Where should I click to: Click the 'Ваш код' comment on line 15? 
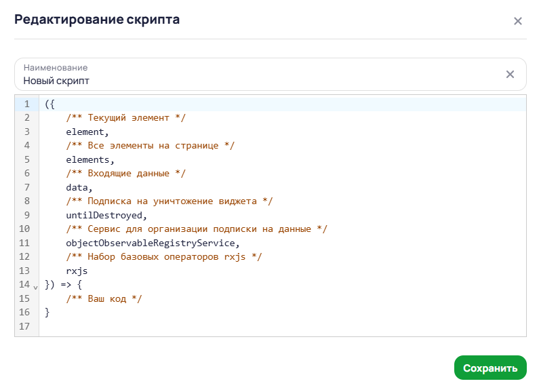click(104, 298)
